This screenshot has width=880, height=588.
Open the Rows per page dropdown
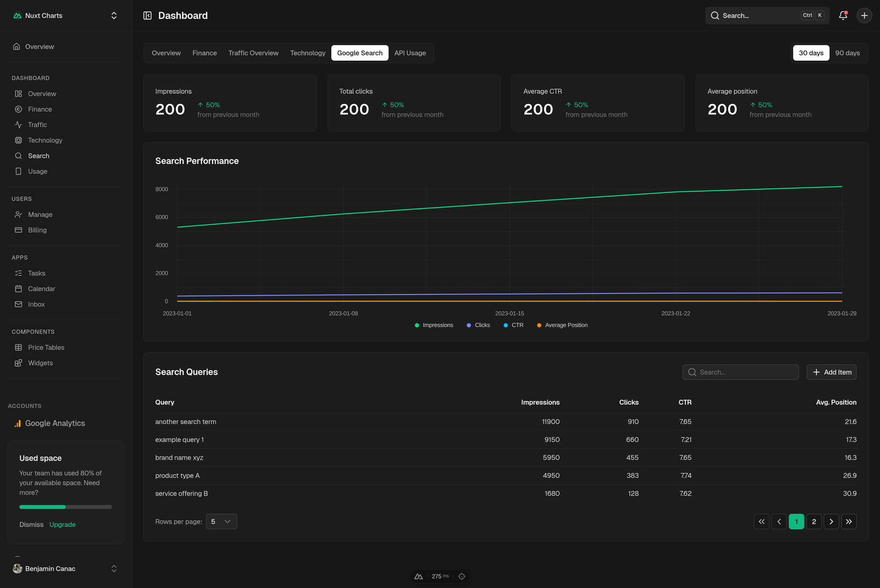(221, 522)
